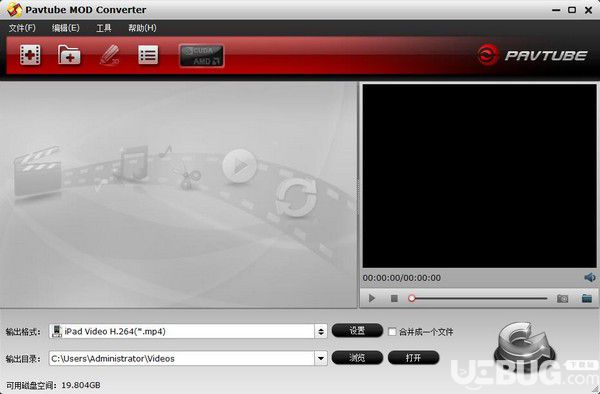This screenshot has height=394, width=600.
Task: Toggle the CUDA AMD acceleration button
Action: (x=202, y=56)
